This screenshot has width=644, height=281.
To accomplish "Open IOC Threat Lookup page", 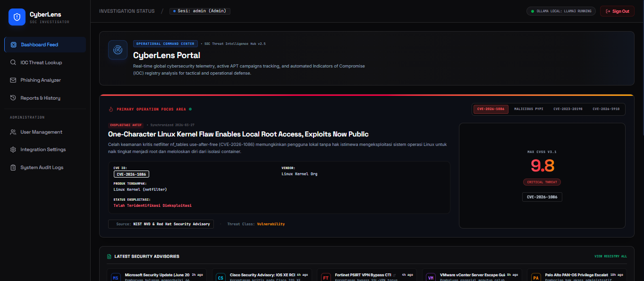I will (x=45, y=62).
